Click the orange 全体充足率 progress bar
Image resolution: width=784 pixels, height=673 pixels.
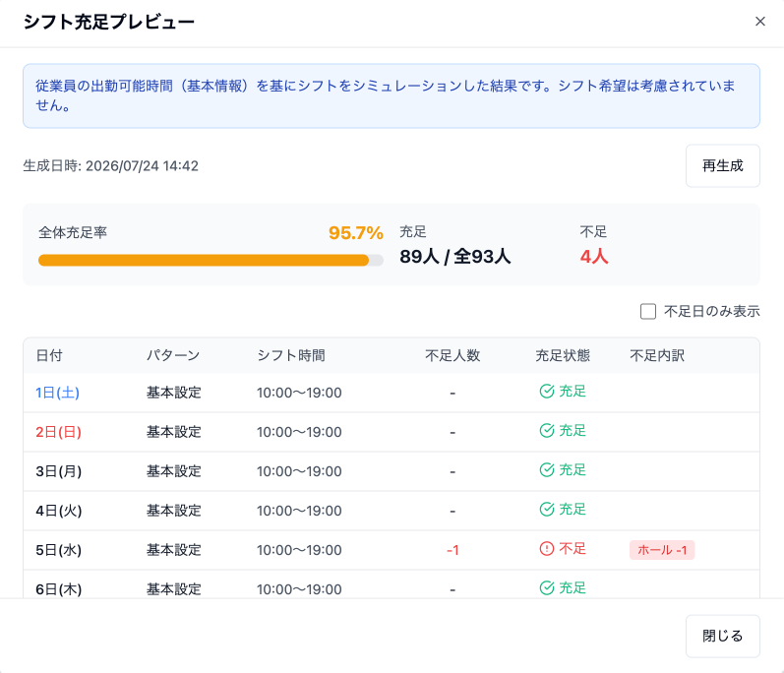point(211,260)
